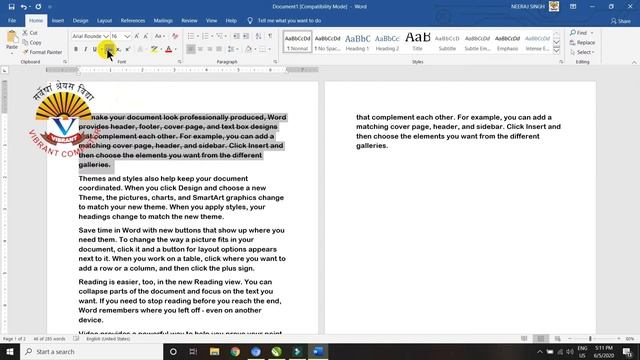Switch to the Design tab
This screenshot has width=640, height=360.
click(80, 20)
